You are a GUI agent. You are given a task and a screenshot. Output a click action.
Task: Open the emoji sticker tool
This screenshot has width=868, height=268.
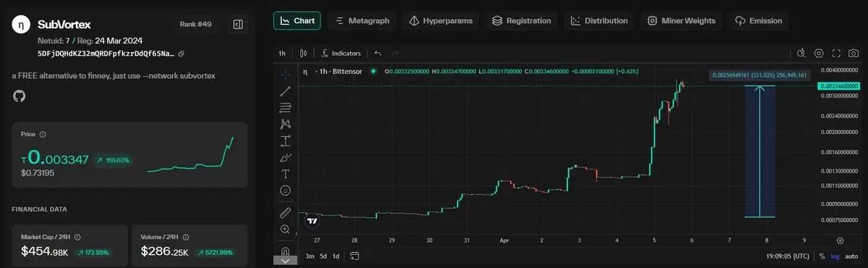click(285, 190)
